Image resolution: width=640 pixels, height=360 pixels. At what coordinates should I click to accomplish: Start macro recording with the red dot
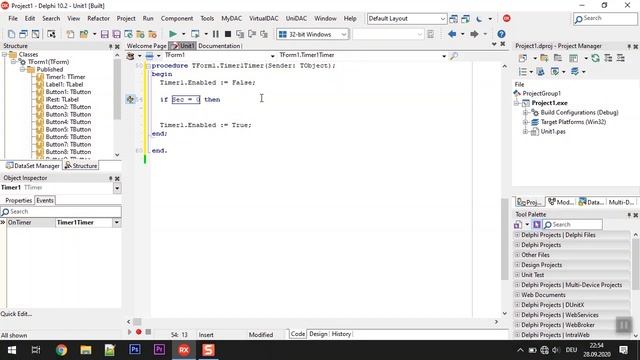(x=139, y=332)
